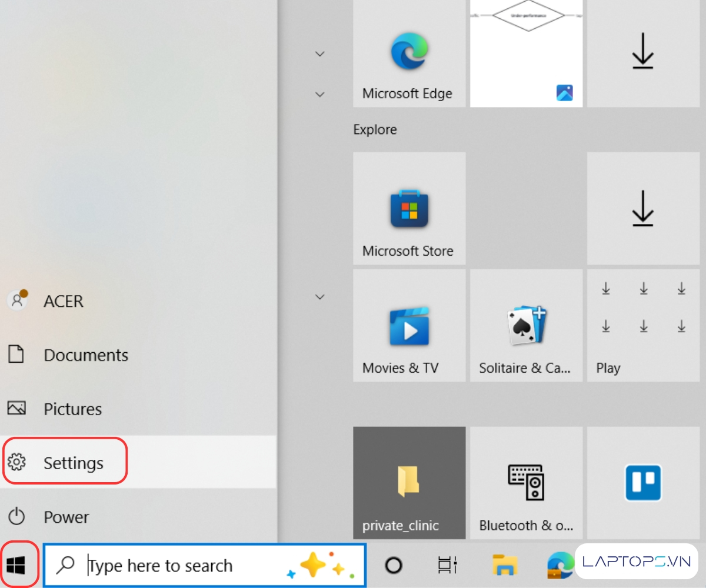Click the 'Type here to search' box
706x588 pixels.
pyautogui.click(x=176, y=566)
